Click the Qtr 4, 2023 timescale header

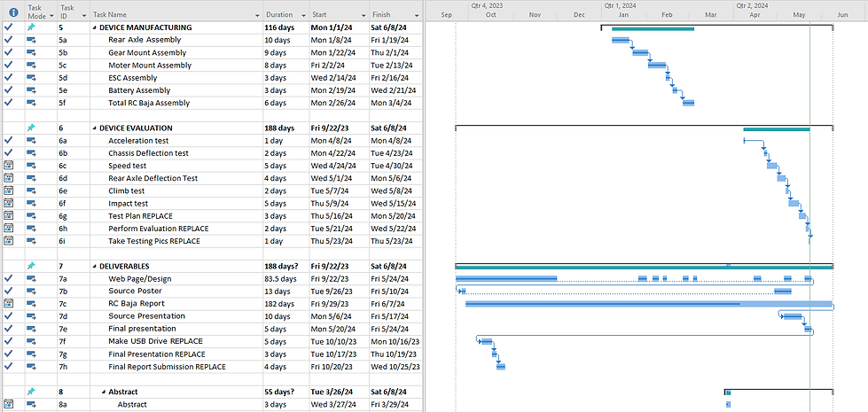pos(487,5)
